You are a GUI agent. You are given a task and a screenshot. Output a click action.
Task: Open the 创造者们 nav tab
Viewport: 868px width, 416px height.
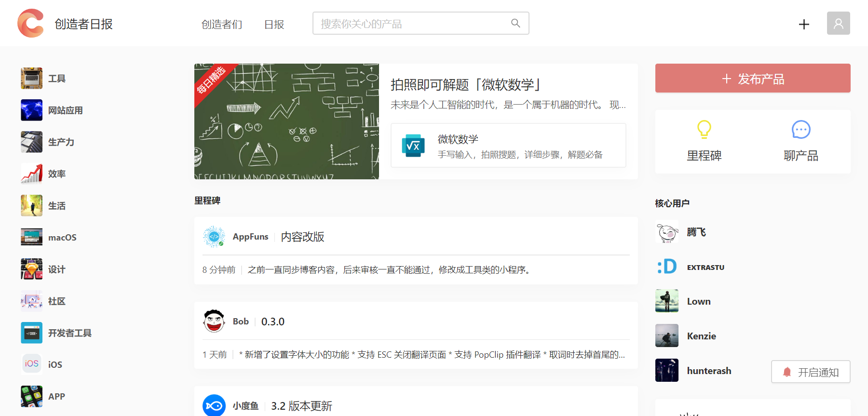tap(222, 24)
